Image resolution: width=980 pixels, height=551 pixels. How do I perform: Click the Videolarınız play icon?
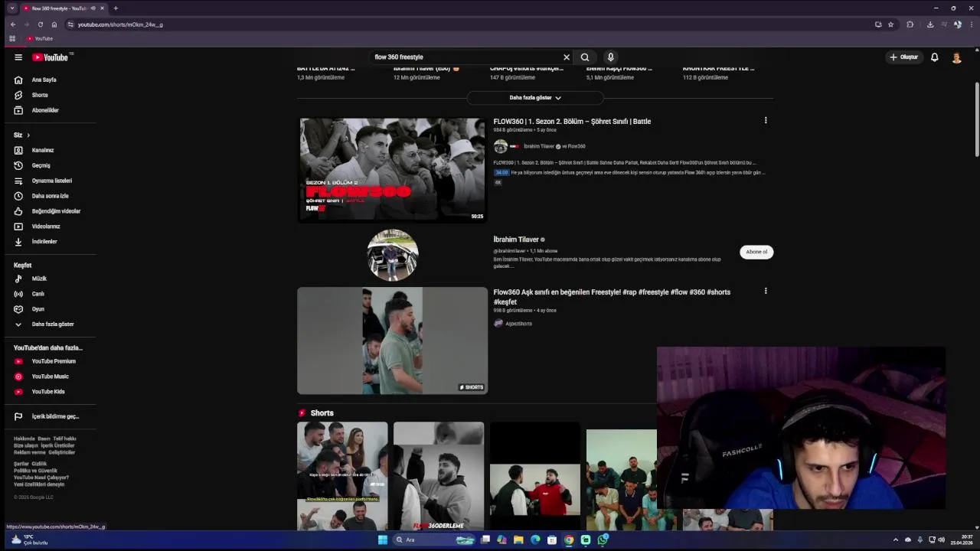tap(18, 227)
